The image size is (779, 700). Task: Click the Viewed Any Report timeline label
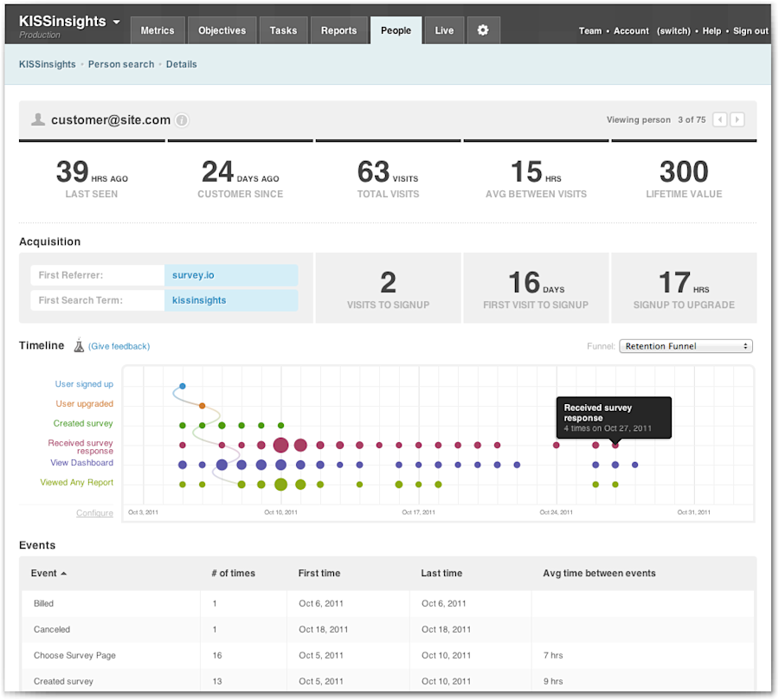[x=76, y=483]
